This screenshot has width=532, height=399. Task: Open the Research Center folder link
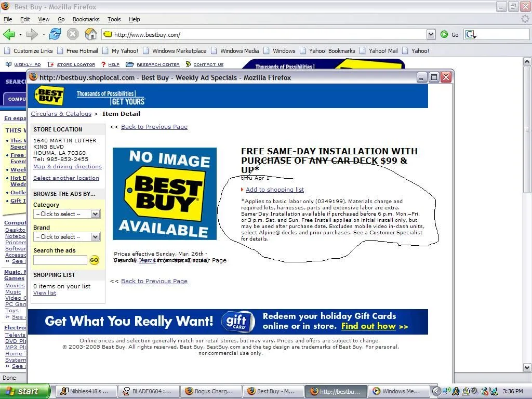click(153, 64)
